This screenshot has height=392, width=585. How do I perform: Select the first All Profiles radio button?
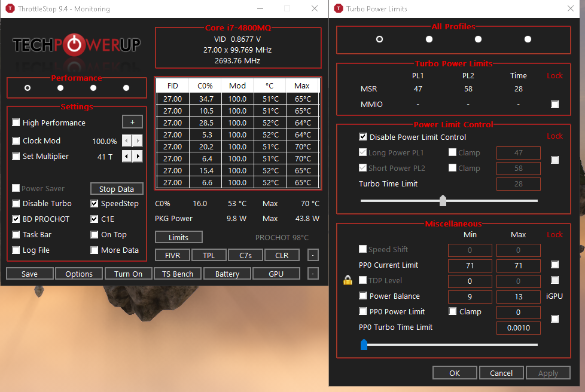379,39
